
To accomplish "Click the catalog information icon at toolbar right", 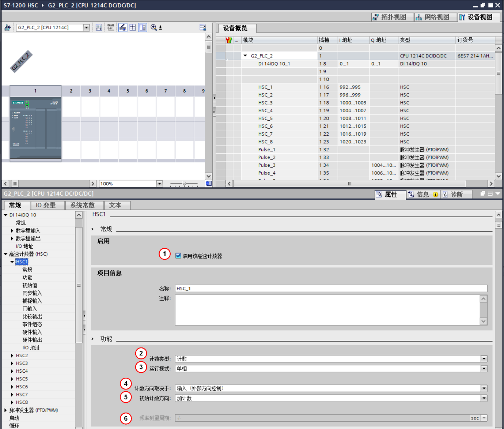I will (203, 27).
